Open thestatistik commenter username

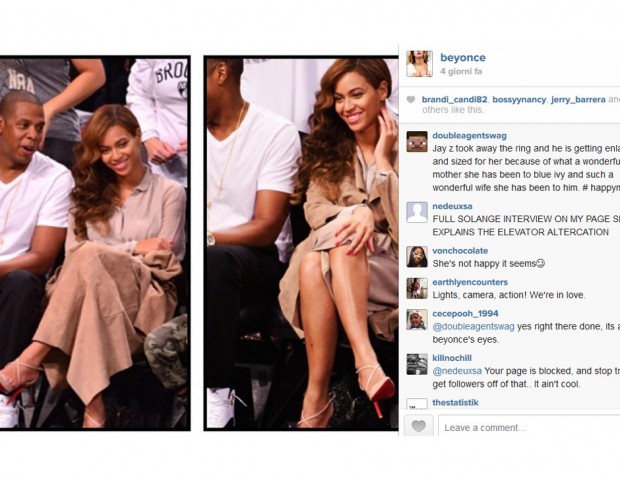pos(455,403)
